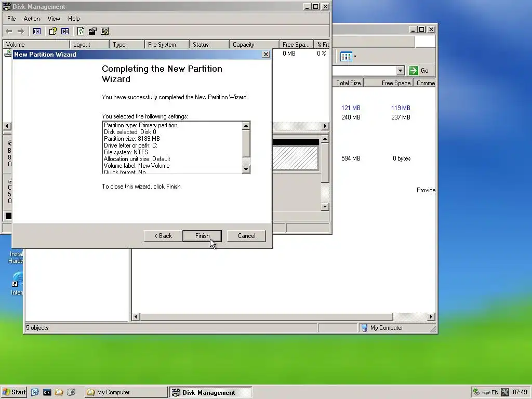Toggle the Show/Hide Console Tree icon
Image resolution: width=532 pixels, height=399 pixels.
click(x=37, y=31)
